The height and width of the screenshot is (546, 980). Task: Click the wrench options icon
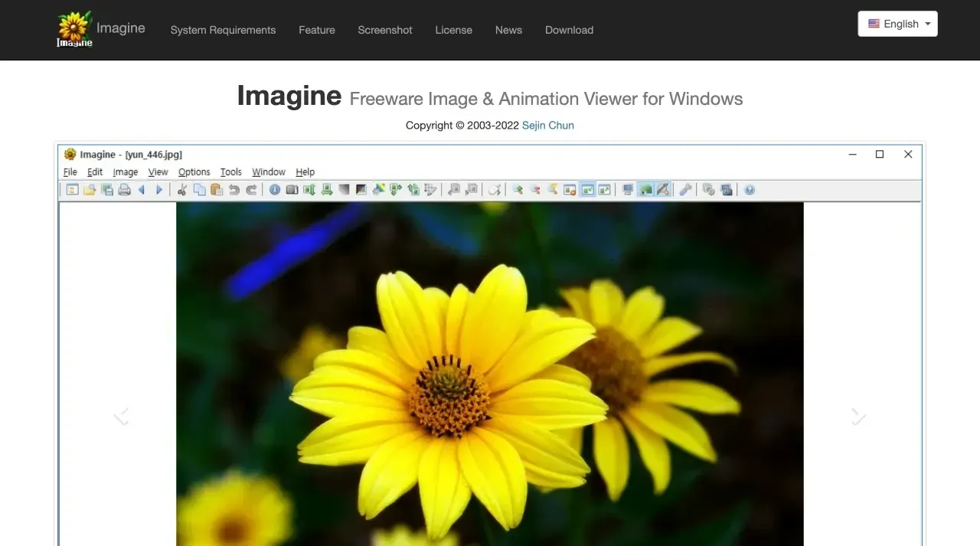tap(686, 190)
